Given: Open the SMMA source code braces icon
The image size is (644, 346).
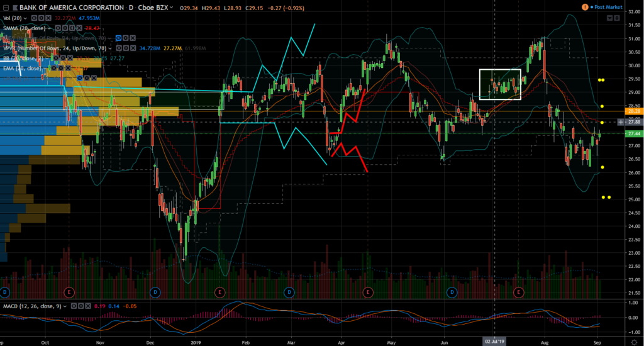Looking at the screenshot, I should point(72,28).
